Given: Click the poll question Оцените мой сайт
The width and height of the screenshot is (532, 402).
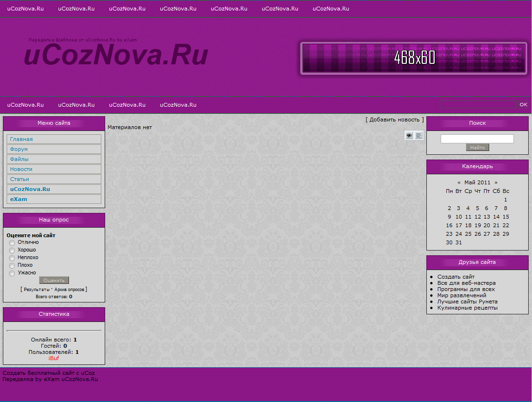Looking at the screenshot, I should [x=31, y=235].
